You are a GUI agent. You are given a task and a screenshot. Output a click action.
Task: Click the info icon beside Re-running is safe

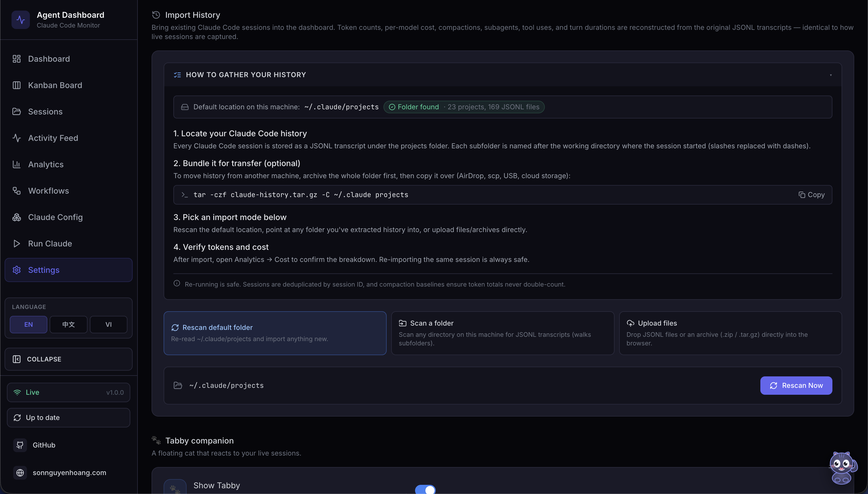pos(177,283)
